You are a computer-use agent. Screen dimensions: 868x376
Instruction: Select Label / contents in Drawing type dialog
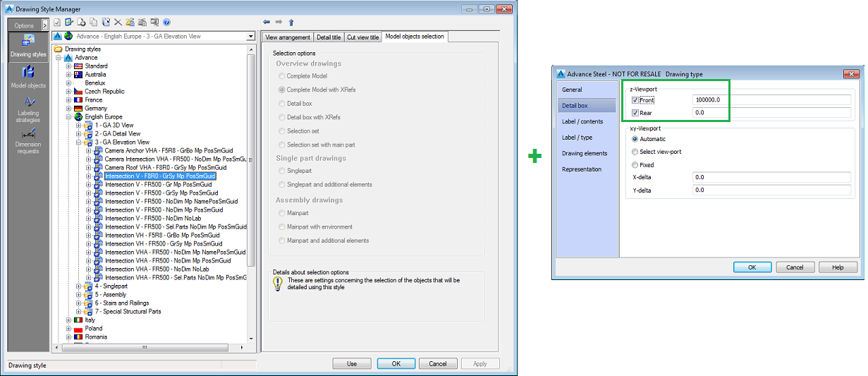pyautogui.click(x=582, y=121)
